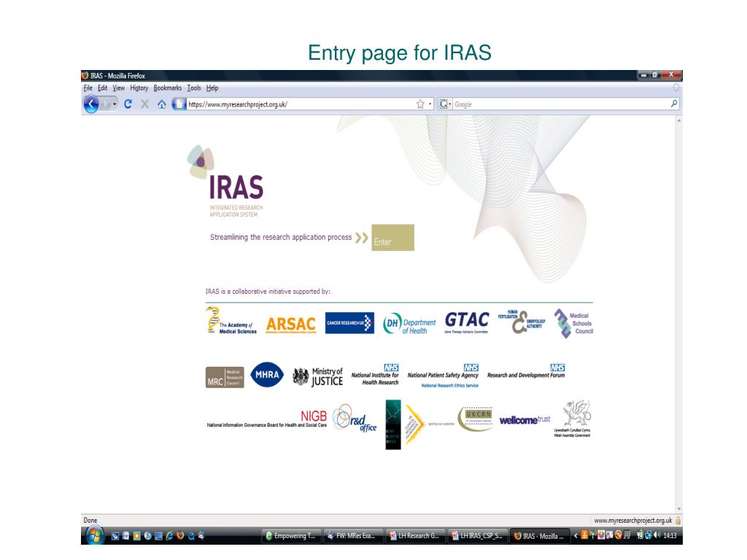Switch to the 'Empowering T...' taskbar window

click(x=292, y=536)
